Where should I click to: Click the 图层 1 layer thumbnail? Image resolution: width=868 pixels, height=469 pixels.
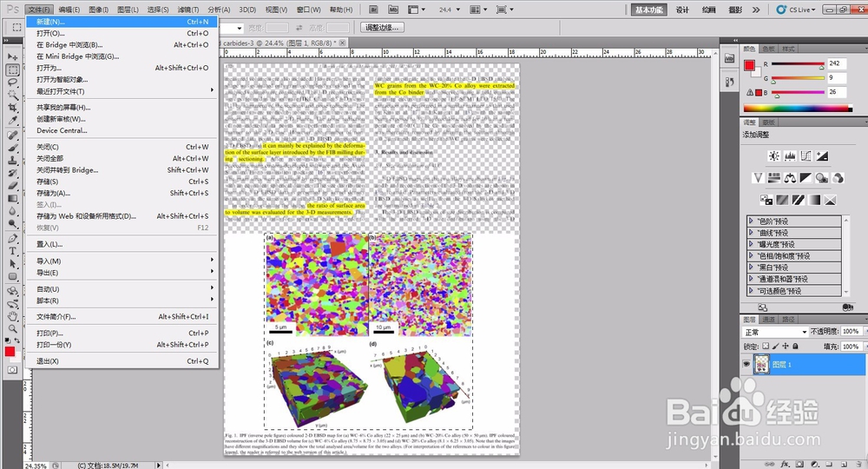pos(762,365)
